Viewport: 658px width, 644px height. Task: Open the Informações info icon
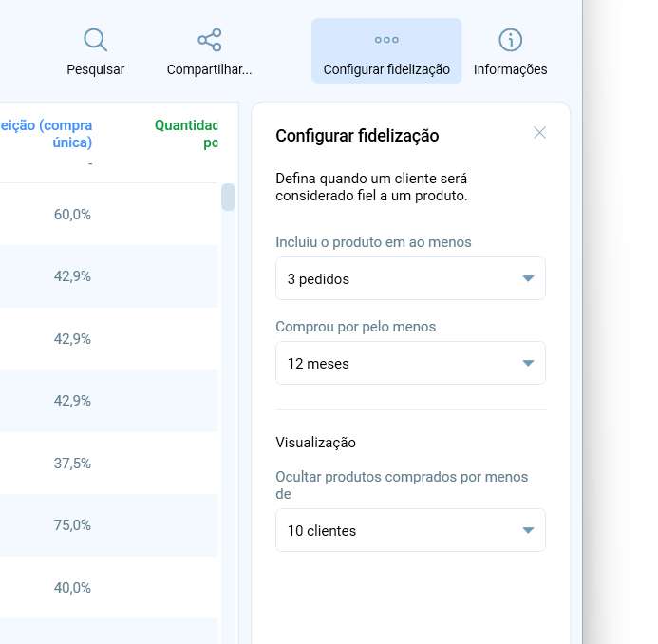(510, 40)
